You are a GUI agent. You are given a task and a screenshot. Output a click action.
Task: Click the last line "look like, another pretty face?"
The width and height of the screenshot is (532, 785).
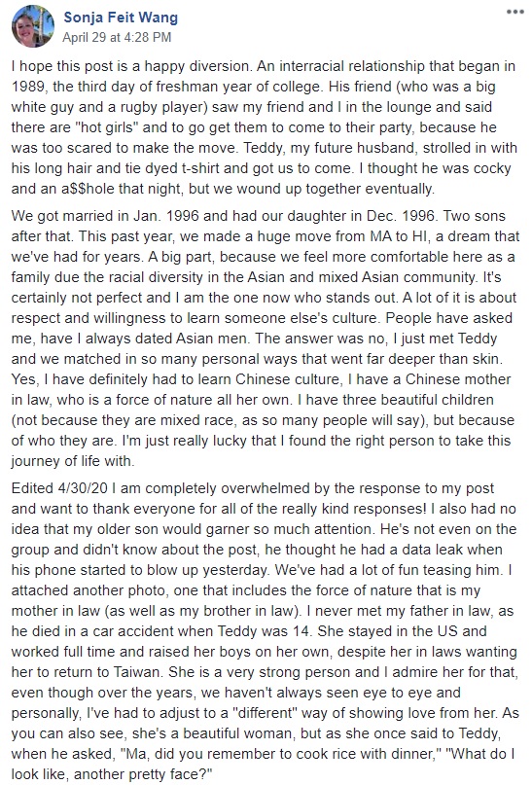112,774
